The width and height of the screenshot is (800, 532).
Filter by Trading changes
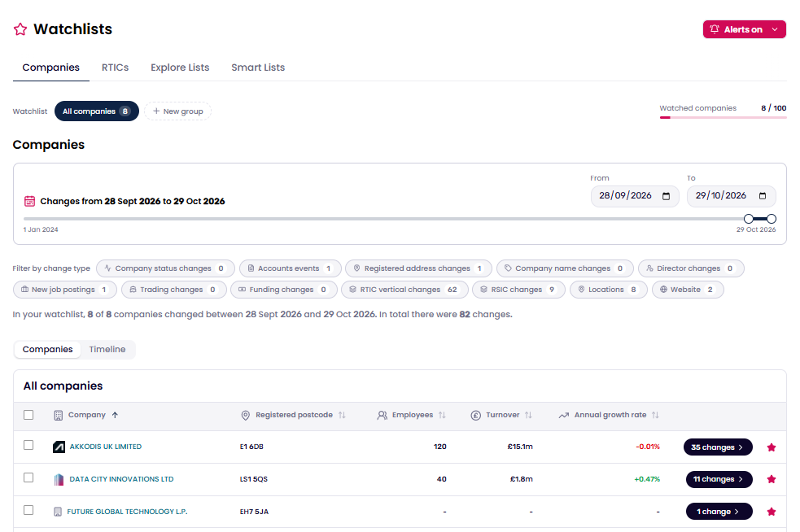[173, 290]
